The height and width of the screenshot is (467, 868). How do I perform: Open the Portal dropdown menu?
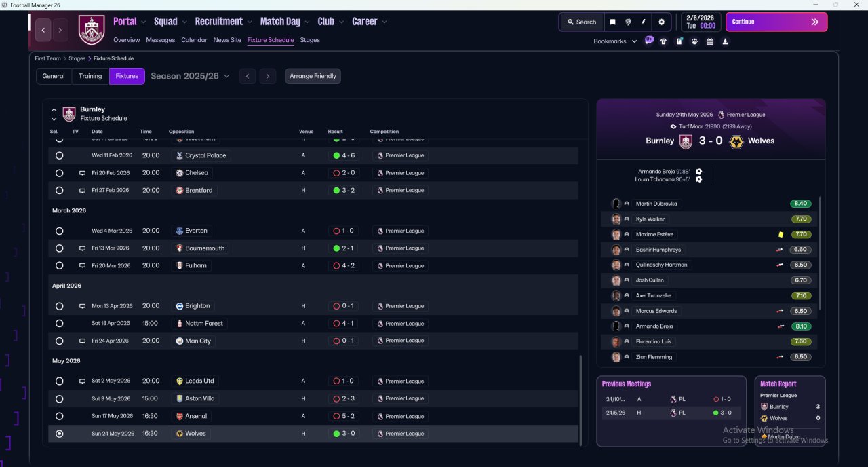[130, 22]
